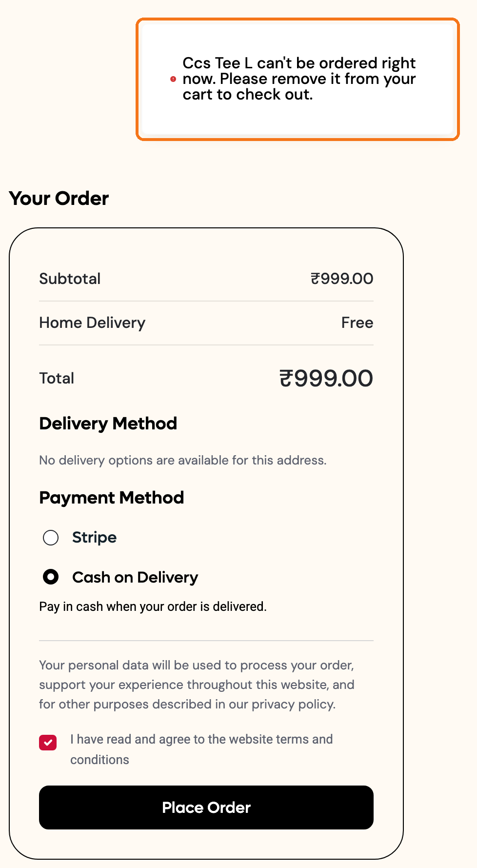Click the Subtotal amount ₹999.00
The width and height of the screenshot is (477, 868).
click(x=342, y=279)
